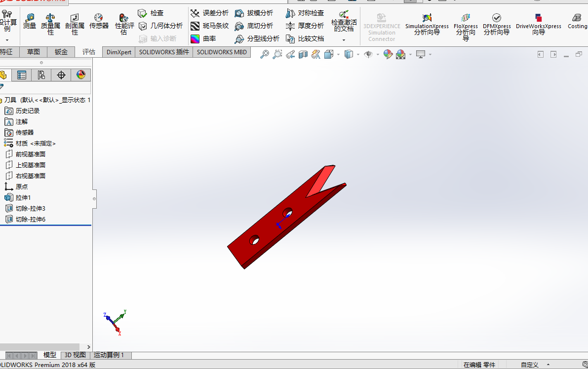This screenshot has width=588, height=369.
Task: Open the Measure (测量) tool
Action: pyautogui.click(x=30, y=21)
